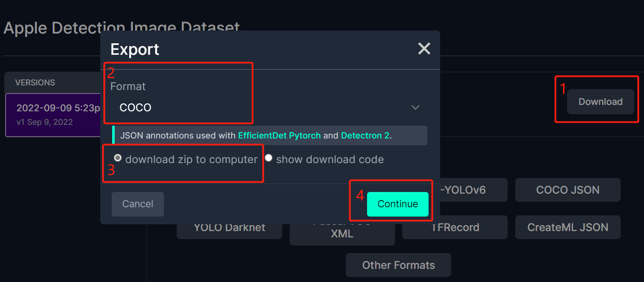Close the Export dialog with the X icon
Image resolution: width=644 pixels, height=282 pixels.
pyautogui.click(x=424, y=49)
